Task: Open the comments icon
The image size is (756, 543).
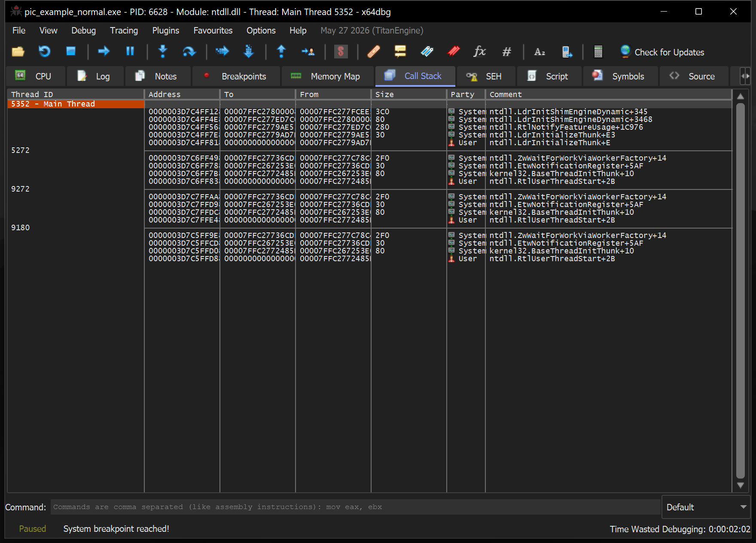Action: click(400, 52)
